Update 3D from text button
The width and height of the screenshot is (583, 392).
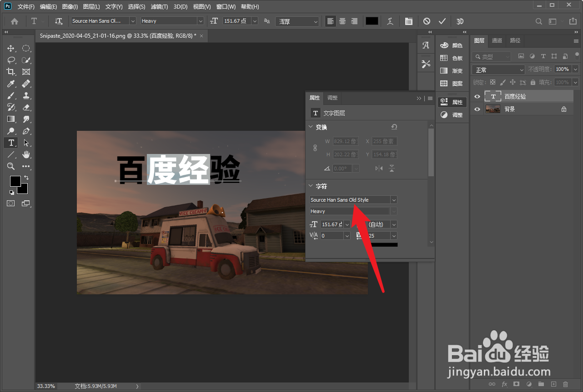(x=460, y=21)
